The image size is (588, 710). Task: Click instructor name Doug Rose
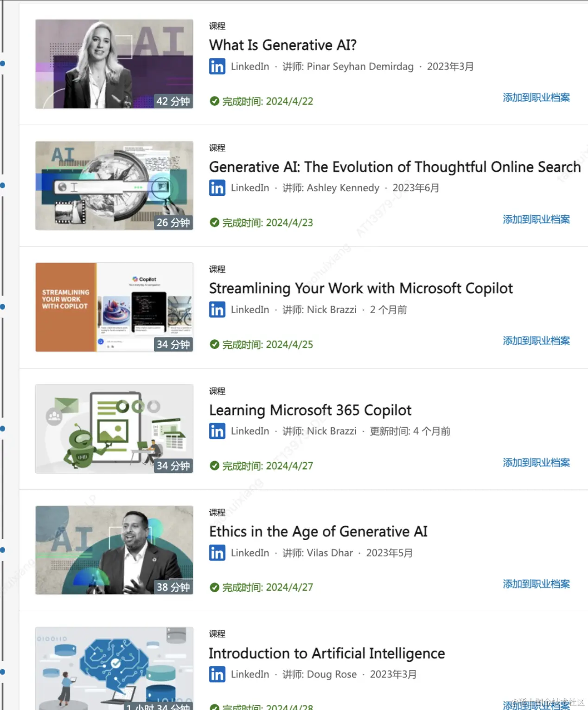point(332,674)
